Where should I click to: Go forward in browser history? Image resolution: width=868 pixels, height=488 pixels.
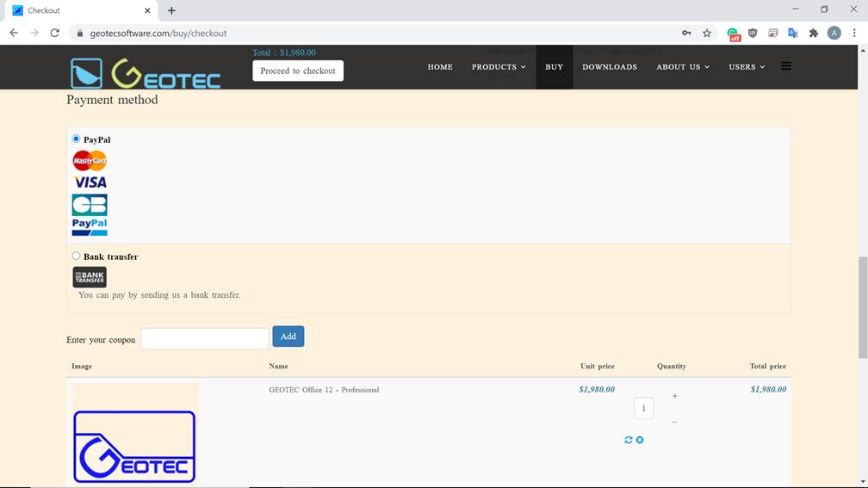coord(34,34)
